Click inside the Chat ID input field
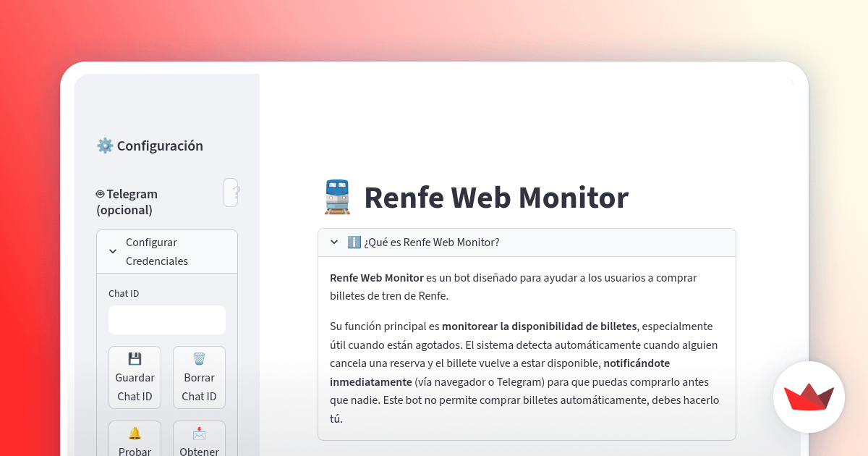The image size is (868, 456). [166, 319]
